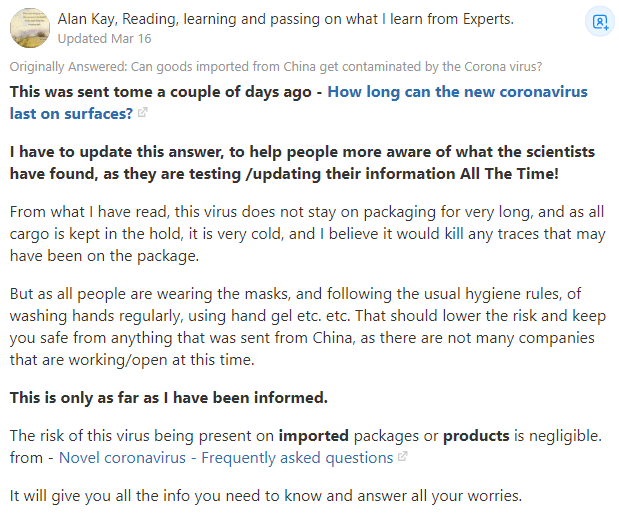619x513 pixels.
Task: Open Alan Kay's profile picture
Action: [29, 26]
